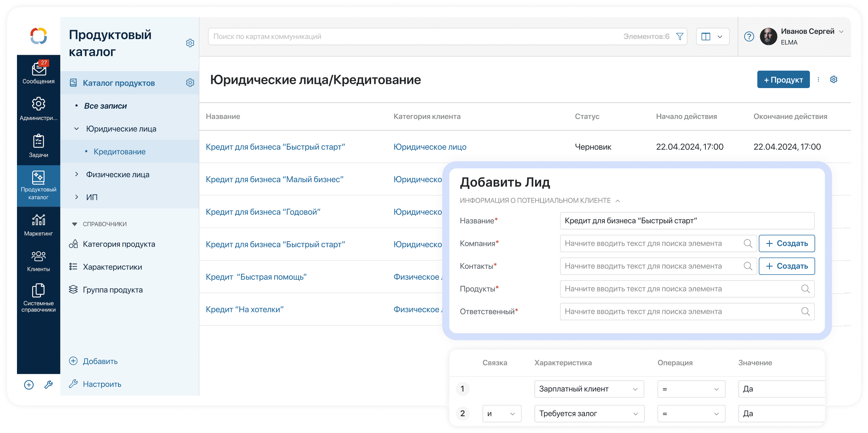The height and width of the screenshot is (433, 868).
Task: Open the Marketing section
Action: coord(39,225)
